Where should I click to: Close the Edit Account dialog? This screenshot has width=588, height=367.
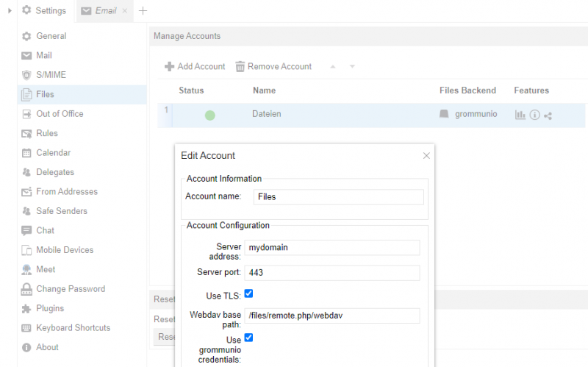426,156
